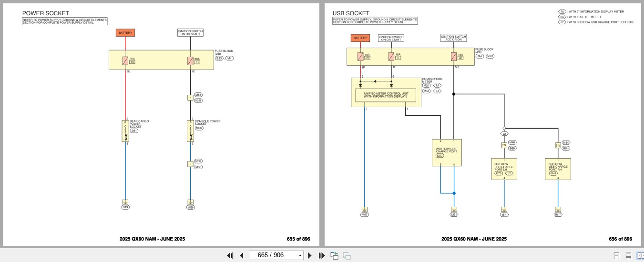Click the M77 connector label

440,156
